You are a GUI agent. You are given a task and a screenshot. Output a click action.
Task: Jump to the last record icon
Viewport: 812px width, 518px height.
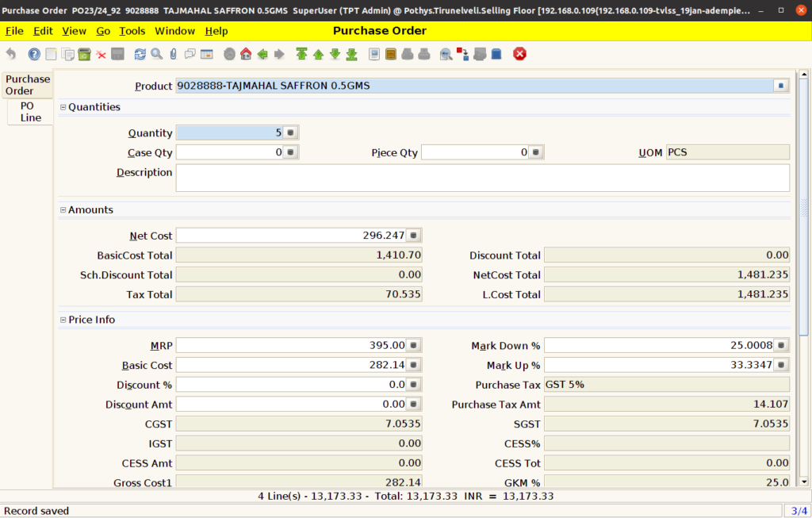pos(351,54)
